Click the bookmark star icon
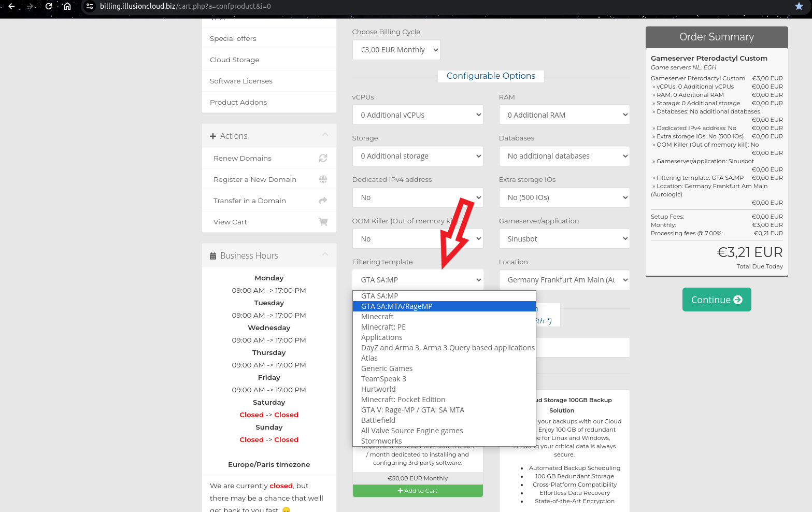Screen dimensions: 812x512 [x=799, y=6]
